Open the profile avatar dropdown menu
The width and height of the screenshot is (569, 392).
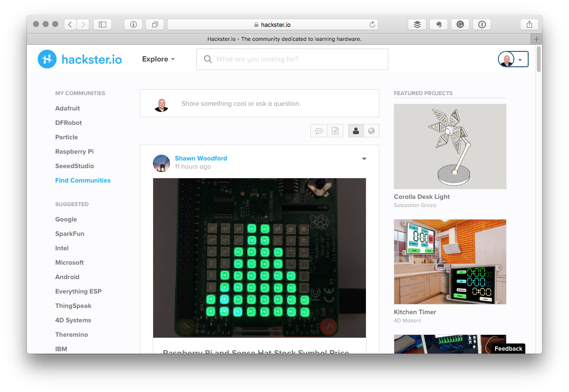pyautogui.click(x=513, y=59)
